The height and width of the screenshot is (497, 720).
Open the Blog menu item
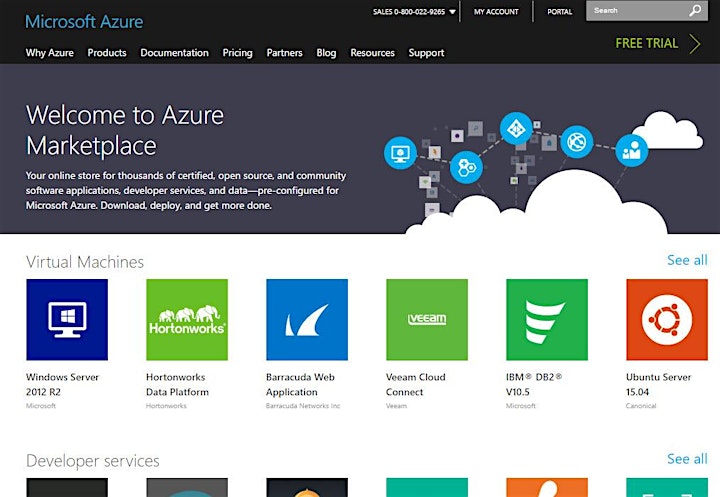[326, 53]
